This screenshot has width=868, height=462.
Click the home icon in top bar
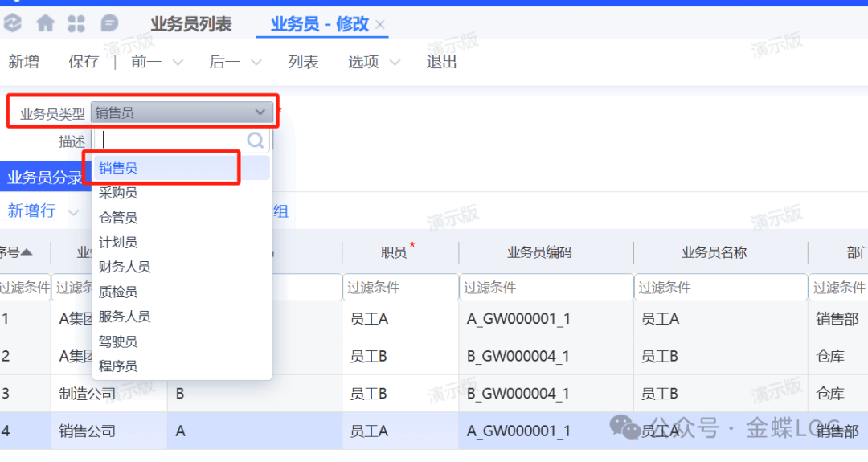45,24
